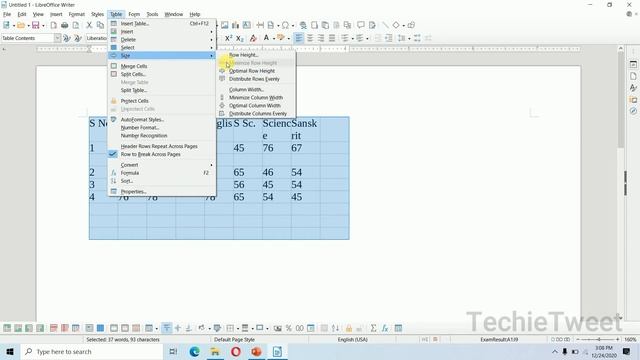Choose Minimize Column Width
Image resolution: width=640 pixels, height=360 pixels.
click(256, 98)
